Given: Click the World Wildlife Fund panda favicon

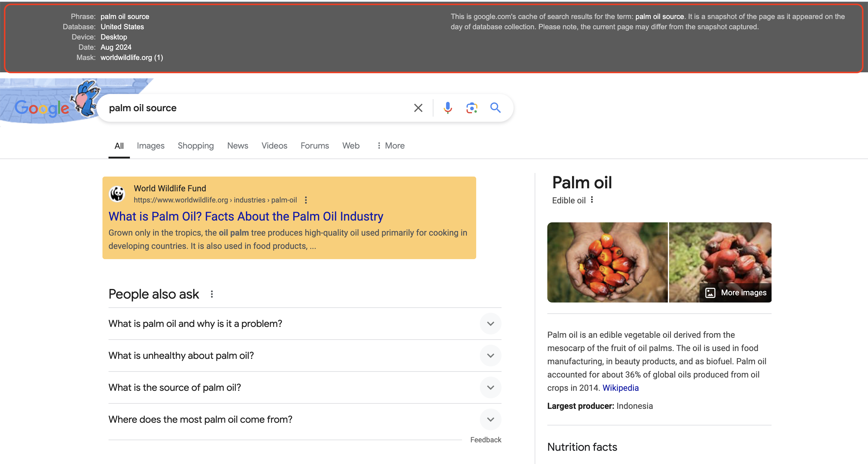Looking at the screenshot, I should pos(117,194).
